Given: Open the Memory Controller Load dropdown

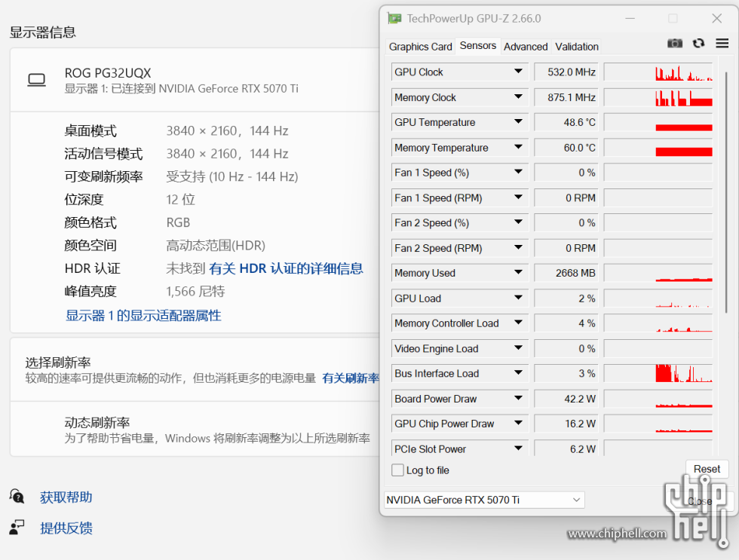Looking at the screenshot, I should [x=519, y=323].
